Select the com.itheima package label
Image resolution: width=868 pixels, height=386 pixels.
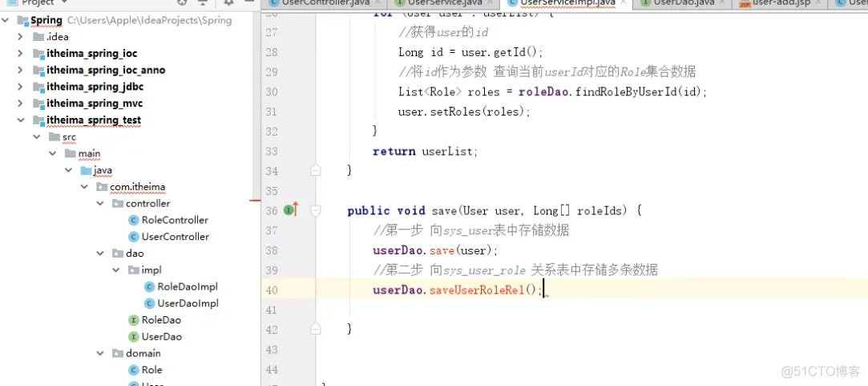pos(137,187)
